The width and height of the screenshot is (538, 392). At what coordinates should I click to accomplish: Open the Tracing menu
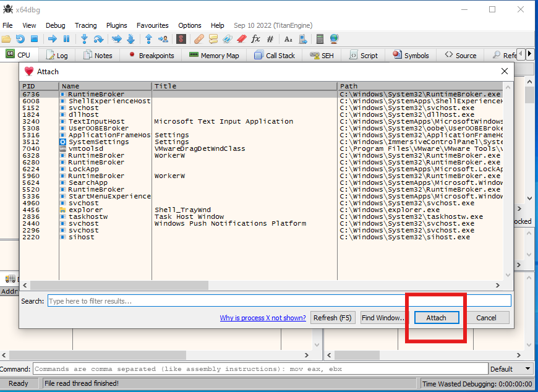[x=86, y=25]
